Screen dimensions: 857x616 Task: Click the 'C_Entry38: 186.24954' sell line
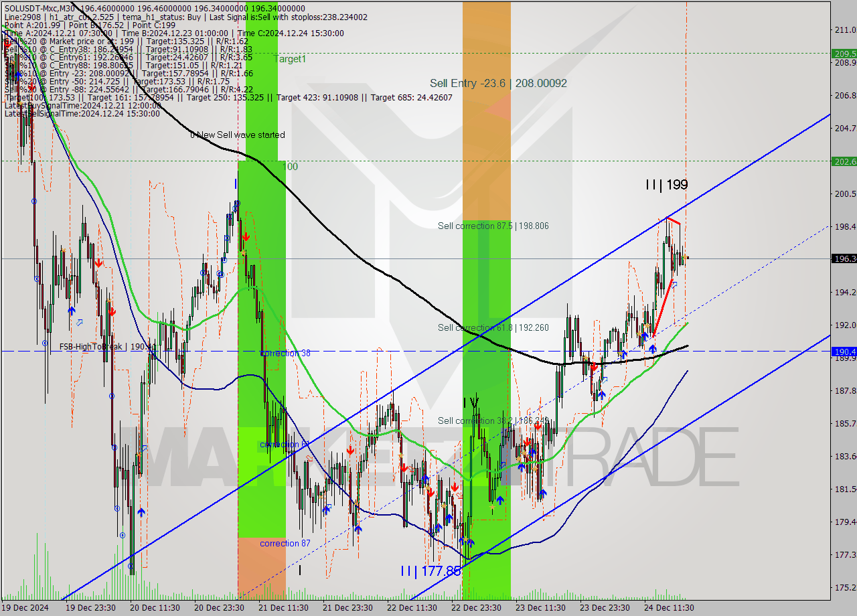coord(128,49)
